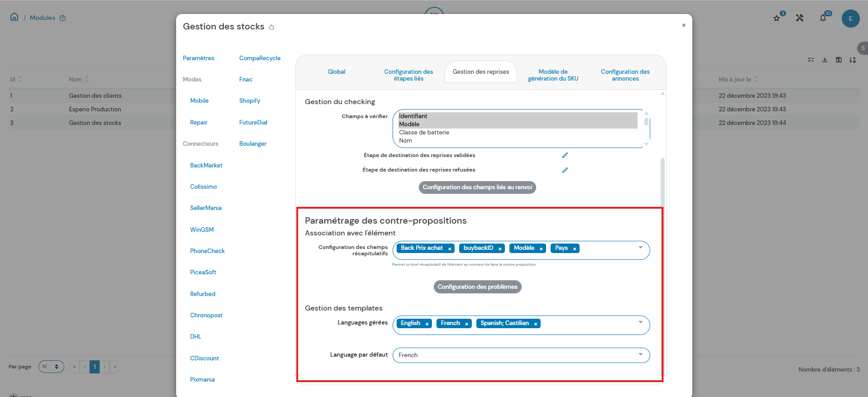Click Gestion des clients table row
The image size is (868, 397).
[95, 96]
